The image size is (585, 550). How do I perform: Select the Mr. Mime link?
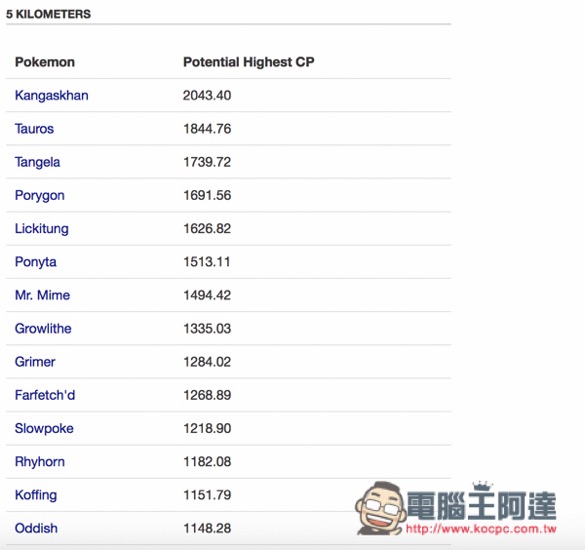coord(42,295)
